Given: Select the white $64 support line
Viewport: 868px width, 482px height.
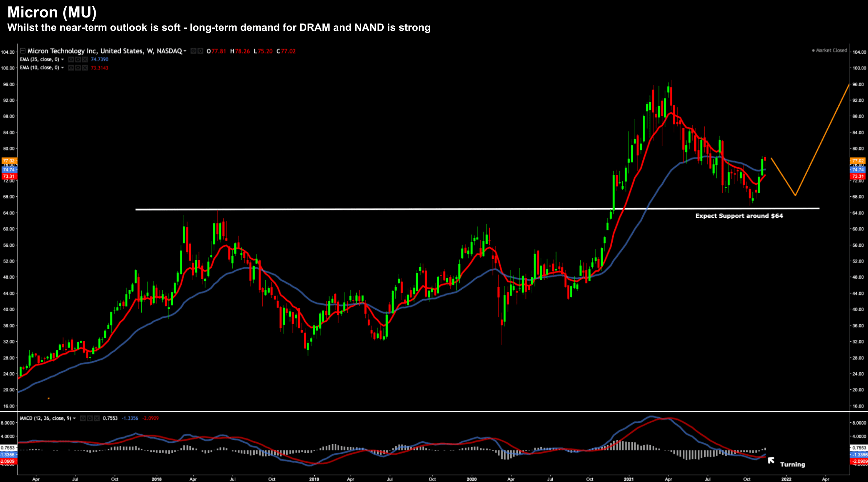Looking at the screenshot, I should click(x=363, y=209).
